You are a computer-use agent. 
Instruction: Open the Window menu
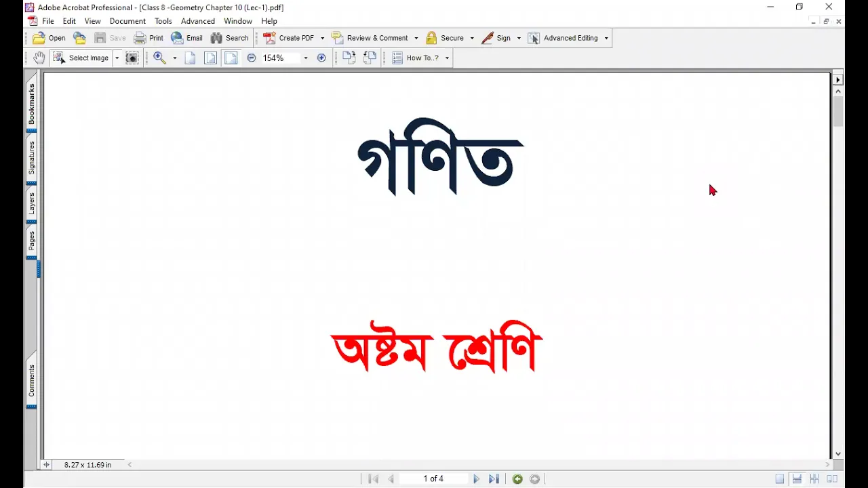coord(238,21)
